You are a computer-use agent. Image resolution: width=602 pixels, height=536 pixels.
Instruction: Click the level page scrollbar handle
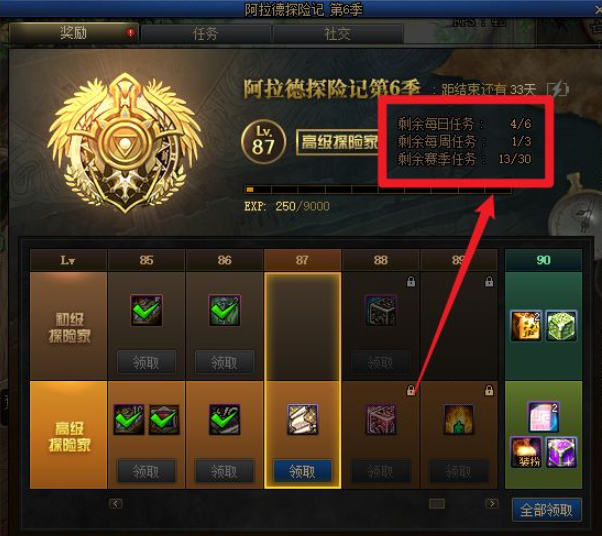[x=437, y=503]
